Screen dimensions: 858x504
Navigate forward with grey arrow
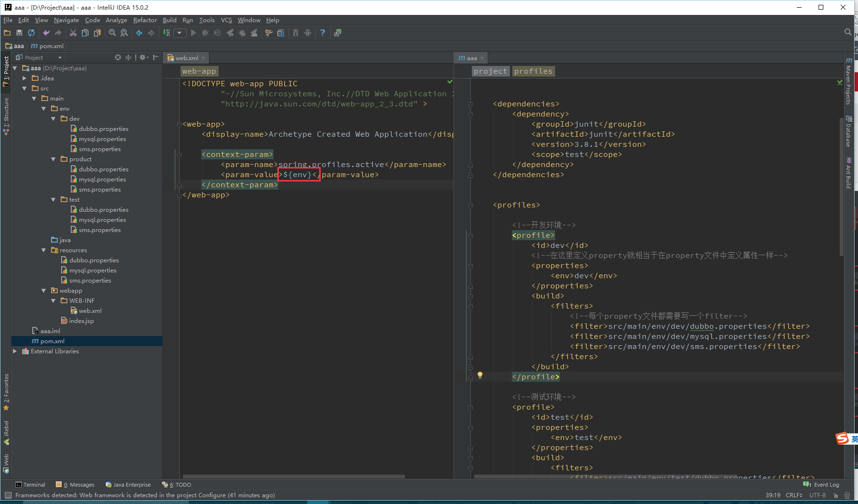coord(151,33)
